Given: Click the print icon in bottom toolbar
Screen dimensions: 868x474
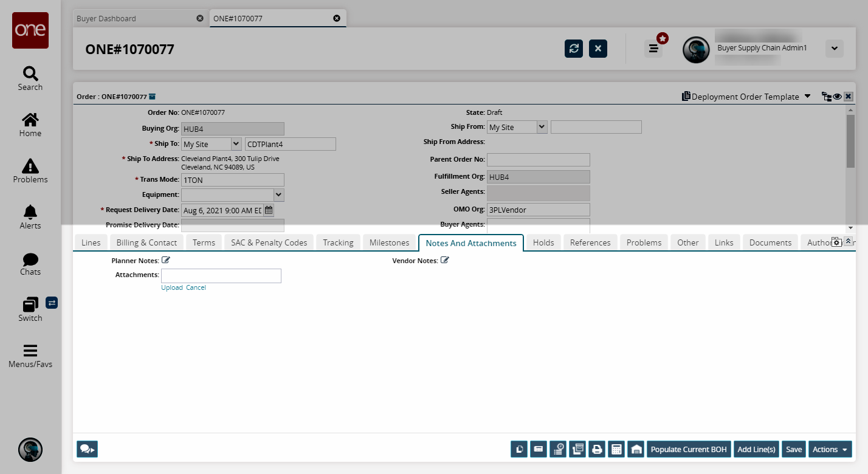Looking at the screenshot, I should click(x=597, y=449).
